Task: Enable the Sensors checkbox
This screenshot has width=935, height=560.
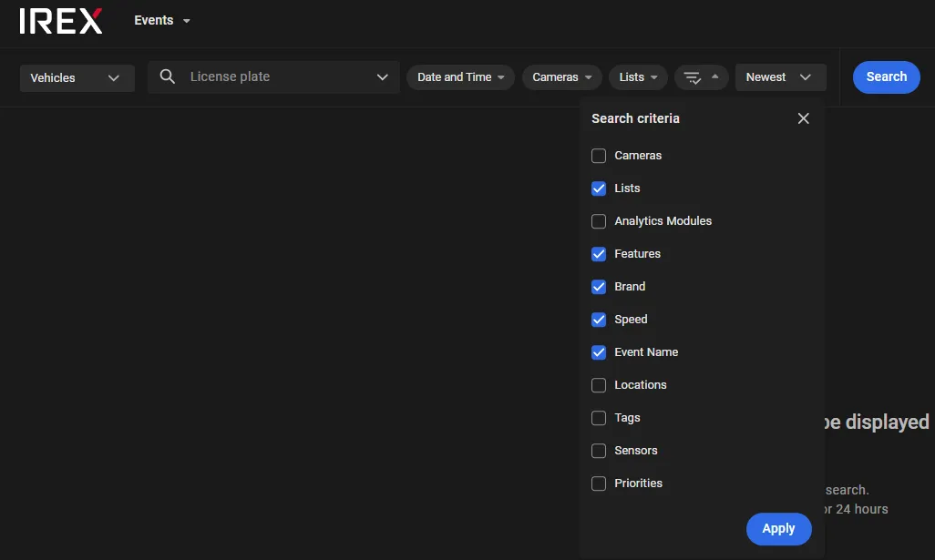Action: tap(599, 451)
